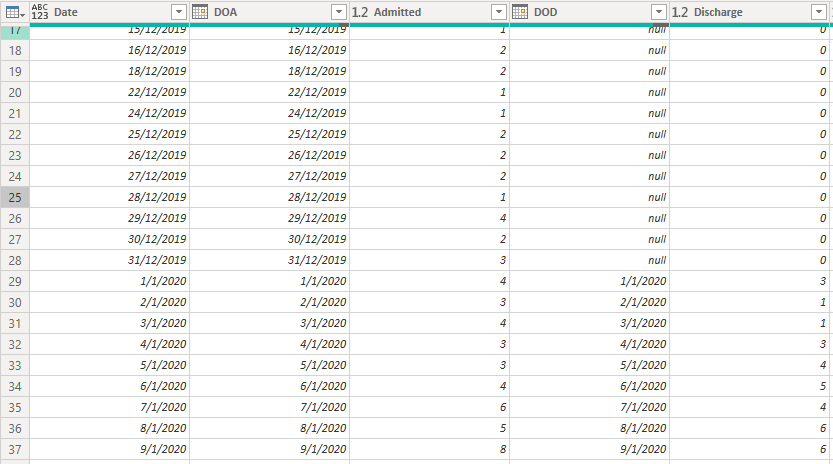833x464 pixels.
Task: Click DOA cell 3/1/2020 in row 31
Action: (269, 323)
